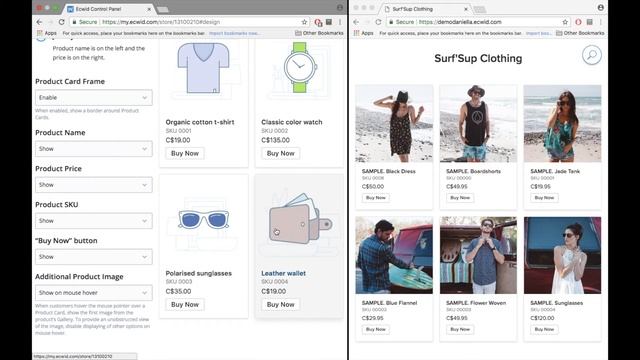This screenshot has width=640, height=360.
Task: Click Buy Now under Polarised sunglasses
Action: (185, 304)
